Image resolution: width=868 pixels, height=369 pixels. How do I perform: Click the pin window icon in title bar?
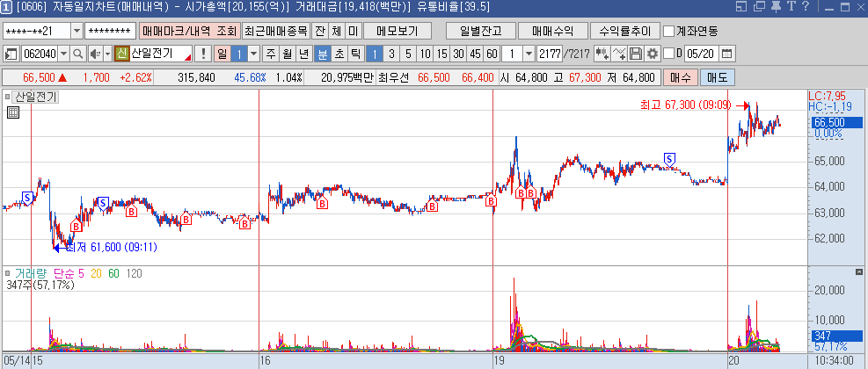pos(776,8)
